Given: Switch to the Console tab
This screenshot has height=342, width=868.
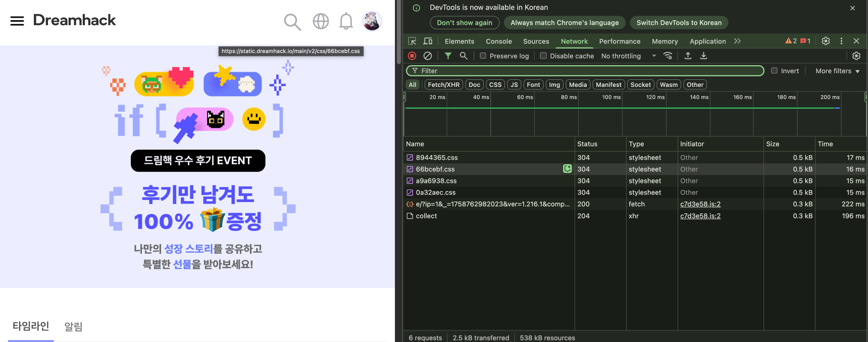Looking at the screenshot, I should pyautogui.click(x=499, y=41).
